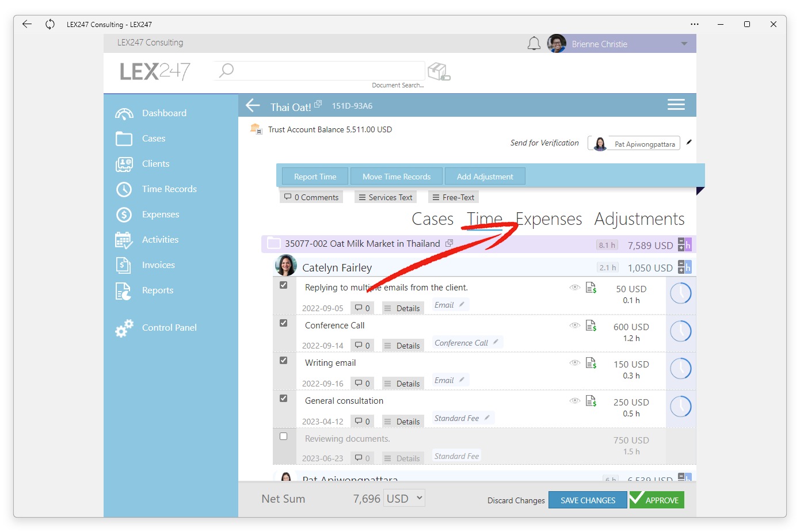This screenshot has height=532, width=800.
Task: Click clock circle on the 150 USD row
Action: (x=681, y=369)
